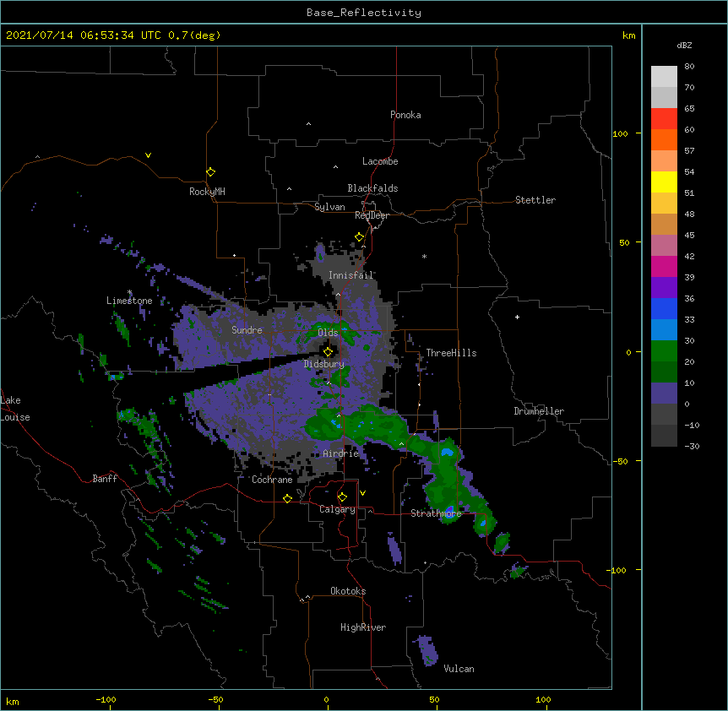Click the Calgary city label
The width and height of the screenshot is (728, 711).
pos(337,509)
